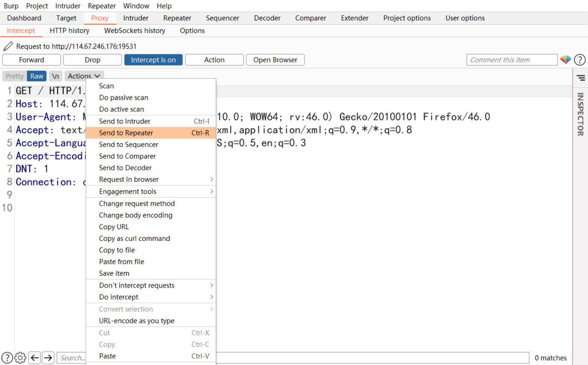Choose Send to Sequencer
588x365 pixels.
[x=151, y=144]
